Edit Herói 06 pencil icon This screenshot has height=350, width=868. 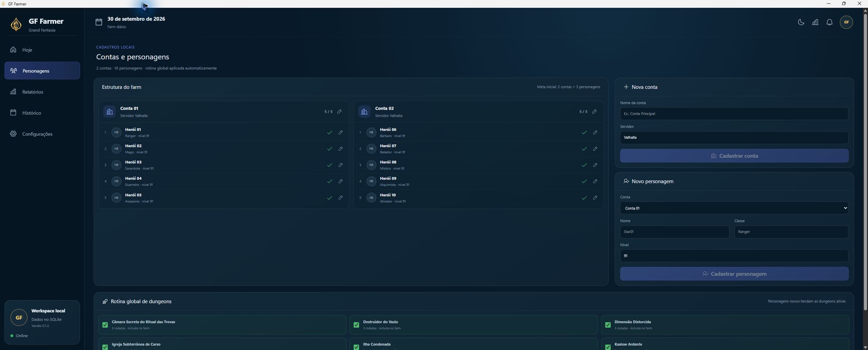point(595,133)
